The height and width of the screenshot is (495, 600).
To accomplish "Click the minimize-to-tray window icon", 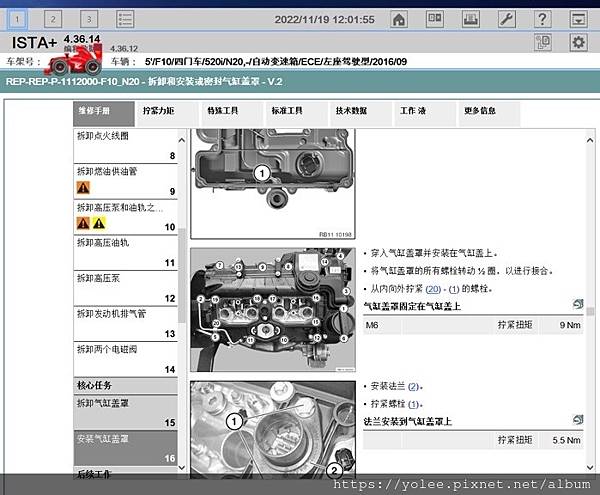I will click(578, 19).
